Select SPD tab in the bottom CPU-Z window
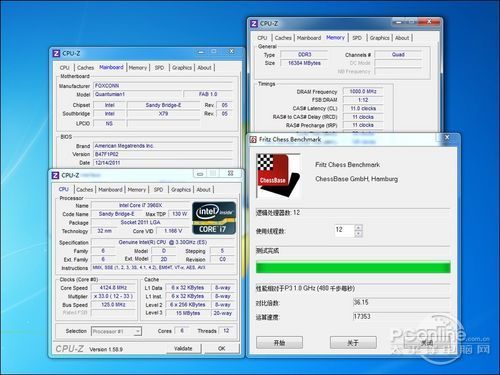The image size is (500, 375). tap(158, 189)
